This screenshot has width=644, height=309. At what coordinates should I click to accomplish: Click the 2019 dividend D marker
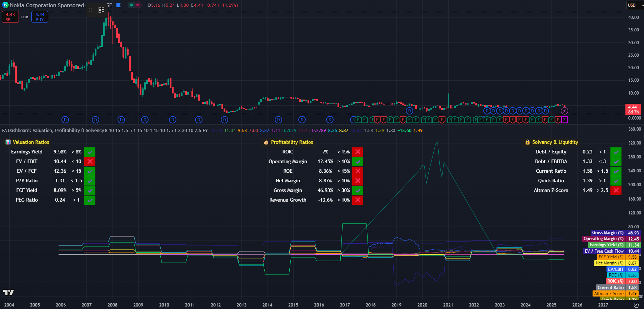(409, 111)
